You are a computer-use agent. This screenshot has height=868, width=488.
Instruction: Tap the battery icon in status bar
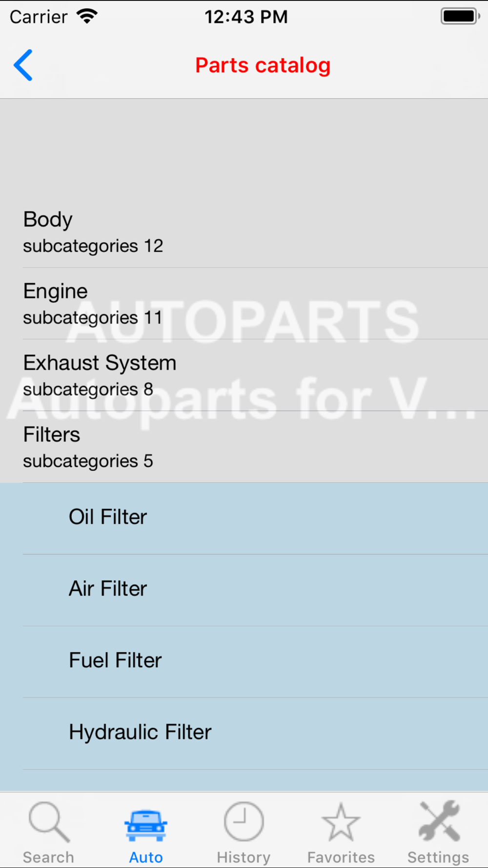(460, 16)
